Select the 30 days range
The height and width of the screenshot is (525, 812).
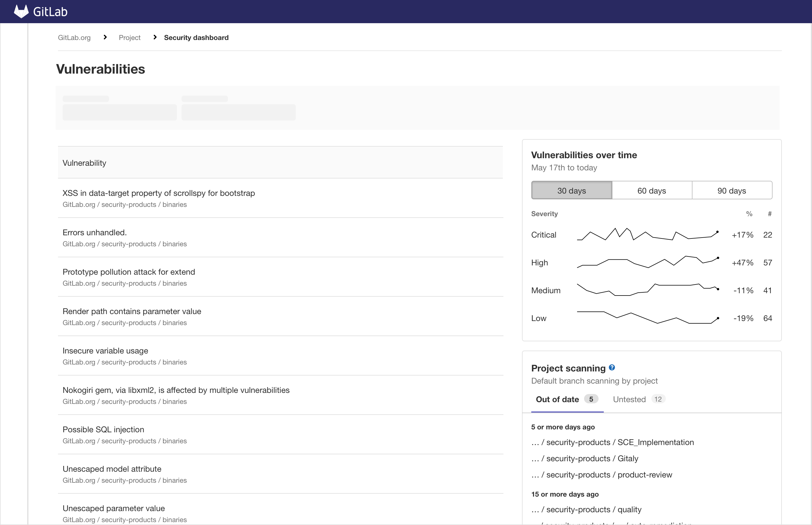572,190
